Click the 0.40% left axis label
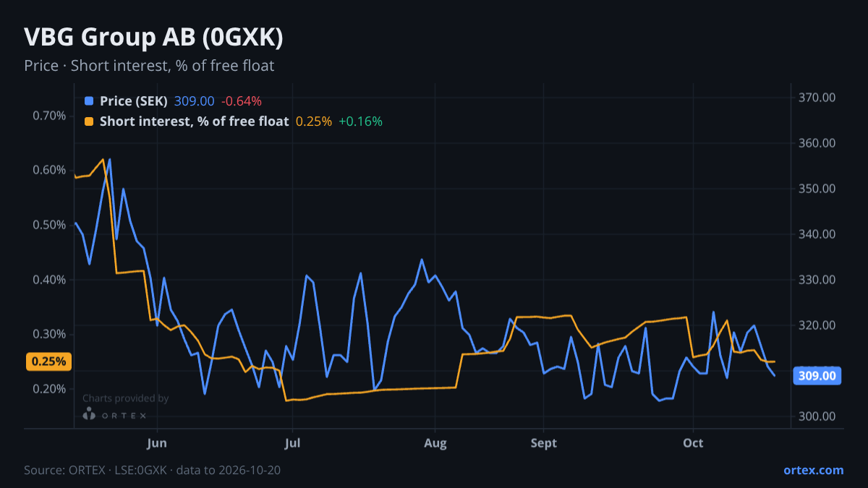868x488 pixels. point(50,280)
